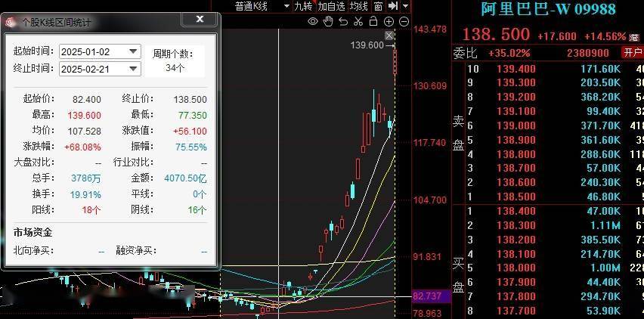Viewport: 644px width, 319px height.
Task: Zoom in with the plus circle icon
Action: [x=389, y=22]
